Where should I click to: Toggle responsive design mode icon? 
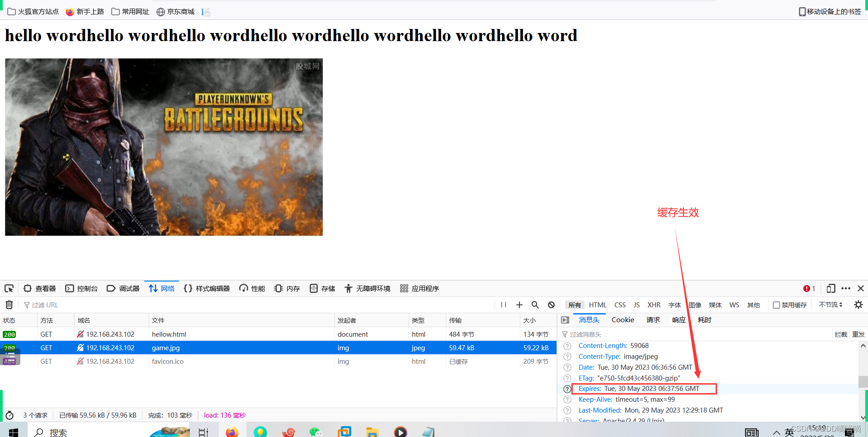pos(831,288)
